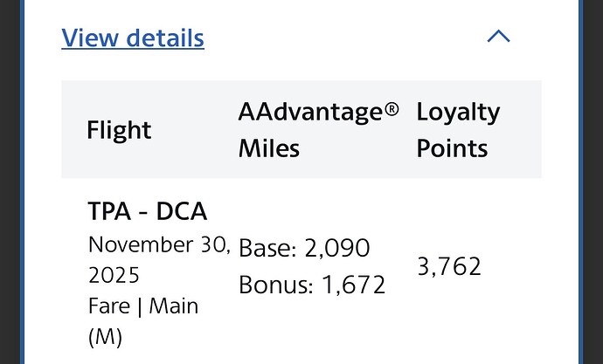Click the 2025 year text under the route

click(114, 276)
